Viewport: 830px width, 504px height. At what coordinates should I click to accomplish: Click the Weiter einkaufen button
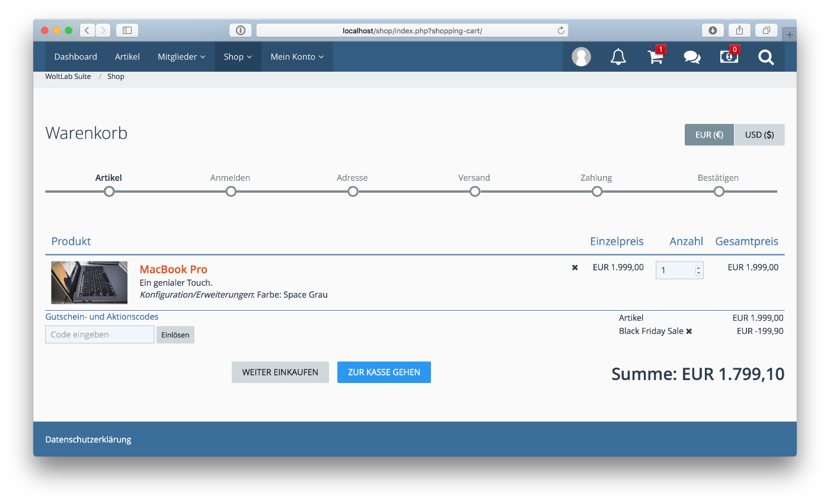[280, 372]
